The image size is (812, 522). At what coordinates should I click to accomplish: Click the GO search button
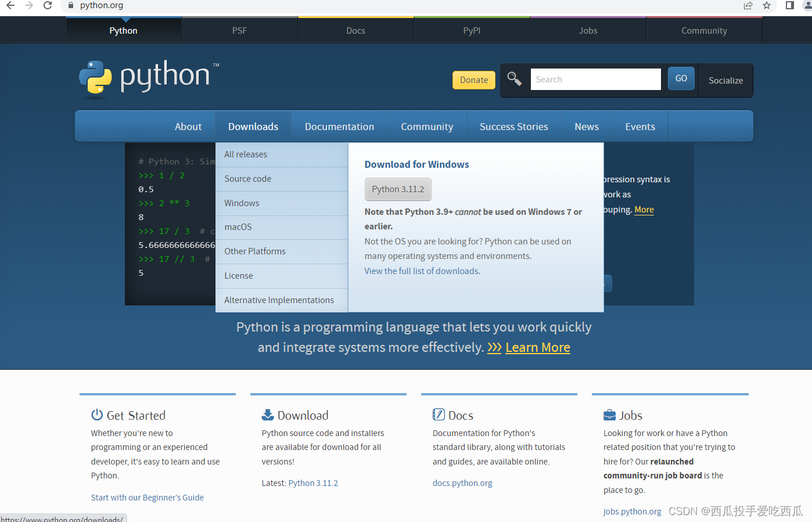[x=681, y=78]
